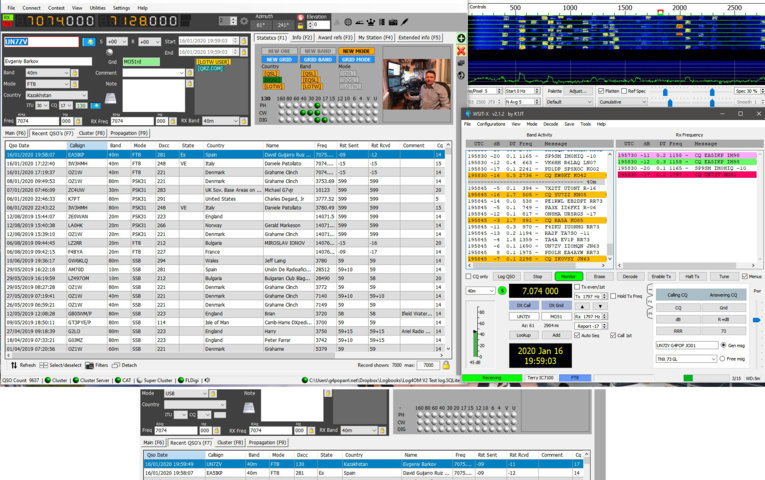Switch to Info (F2) tab

[x=302, y=38]
